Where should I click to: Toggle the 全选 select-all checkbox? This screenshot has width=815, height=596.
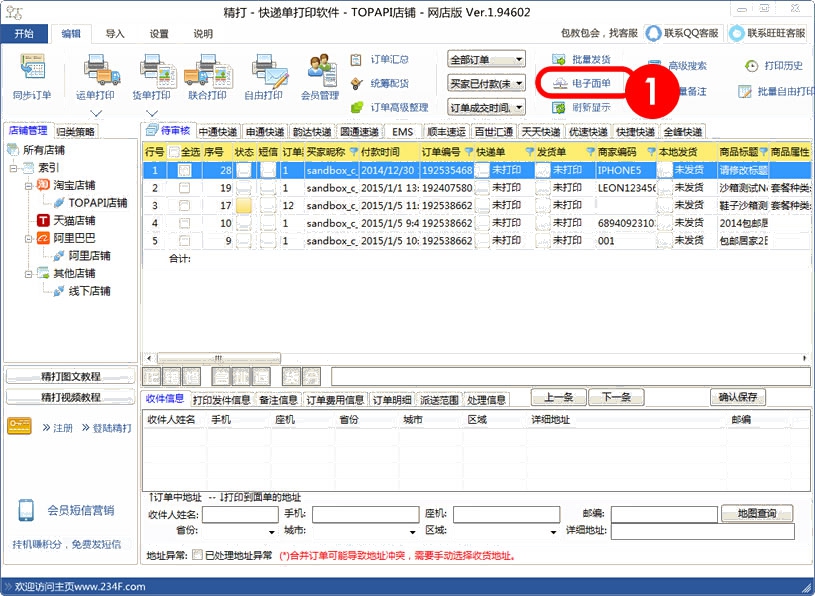tap(175, 152)
